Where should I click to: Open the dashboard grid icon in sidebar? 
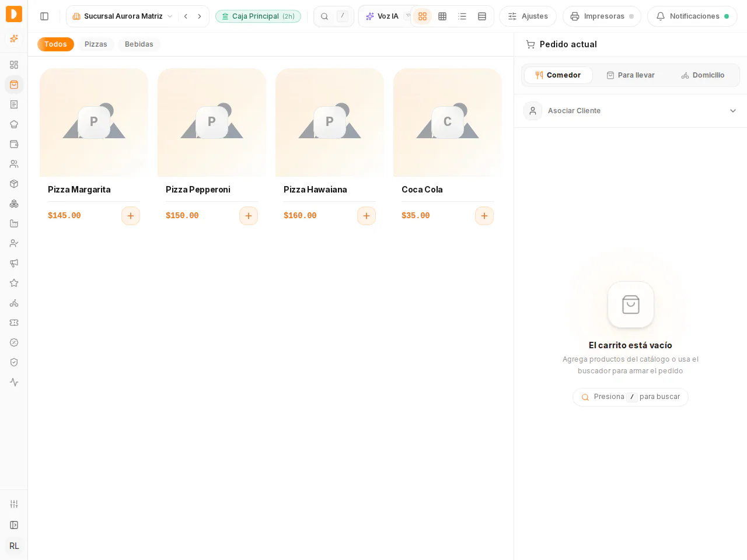point(14,65)
